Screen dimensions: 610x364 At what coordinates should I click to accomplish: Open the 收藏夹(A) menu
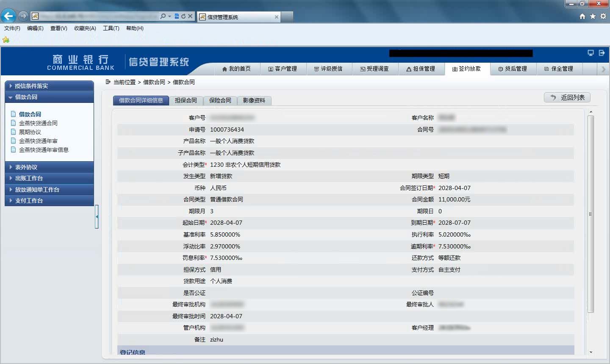pyautogui.click(x=85, y=28)
